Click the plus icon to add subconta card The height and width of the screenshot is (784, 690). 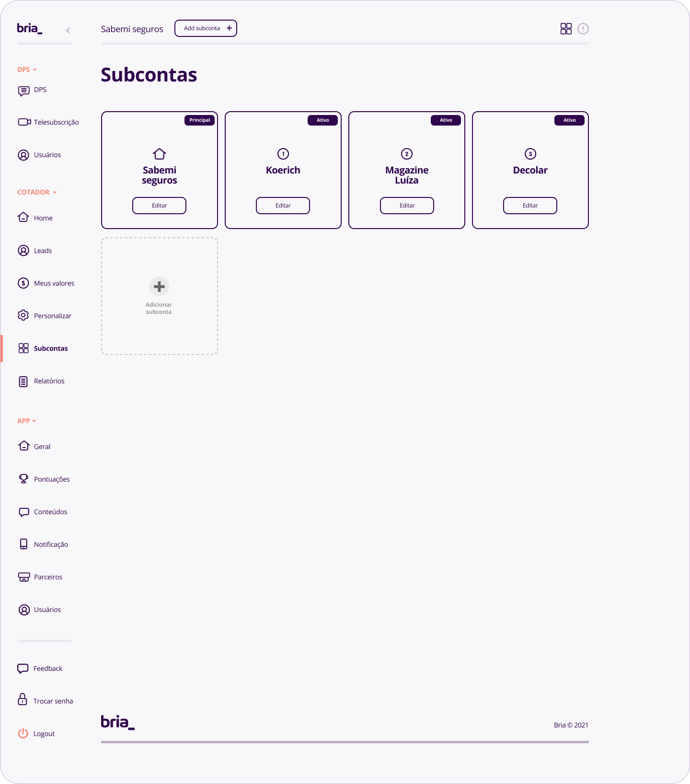tap(159, 287)
